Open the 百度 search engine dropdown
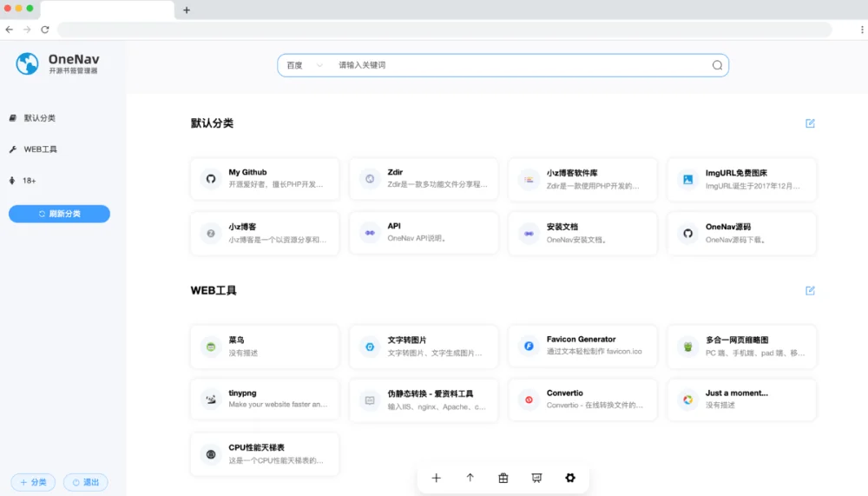The height and width of the screenshot is (496, 868). point(304,65)
